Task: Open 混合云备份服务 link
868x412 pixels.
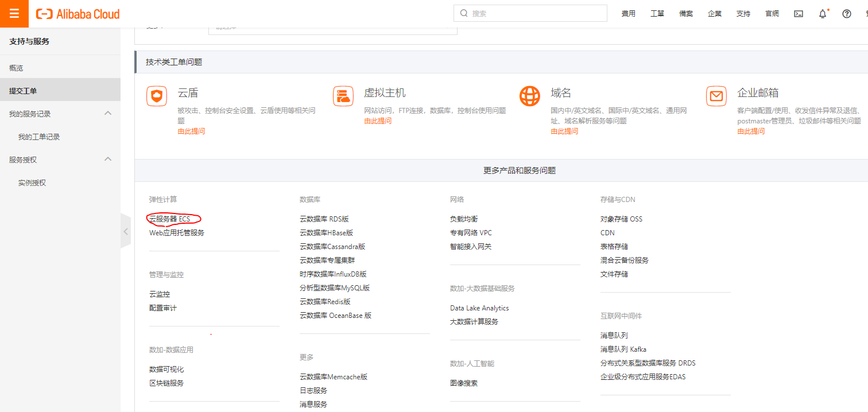Action: (x=625, y=261)
